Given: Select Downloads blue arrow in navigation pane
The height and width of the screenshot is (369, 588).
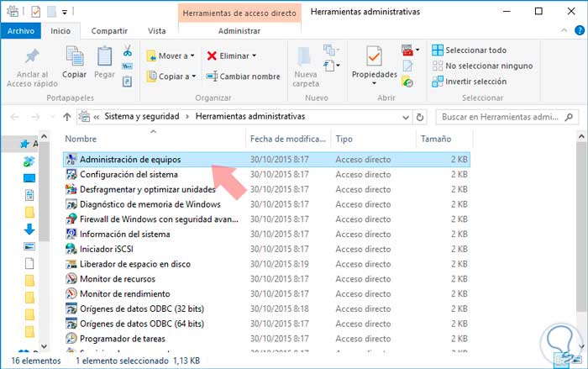Looking at the screenshot, I should pyautogui.click(x=29, y=229).
